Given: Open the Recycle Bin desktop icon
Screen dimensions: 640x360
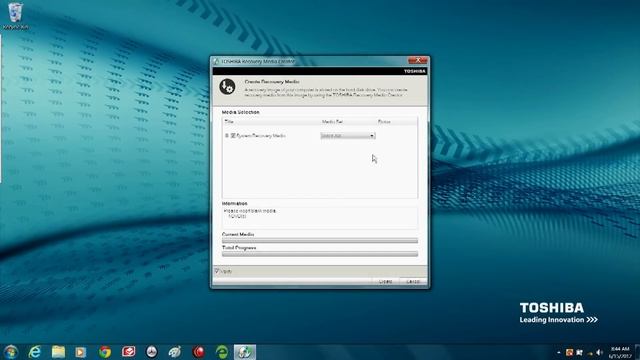Looking at the screenshot, I should [16, 16].
